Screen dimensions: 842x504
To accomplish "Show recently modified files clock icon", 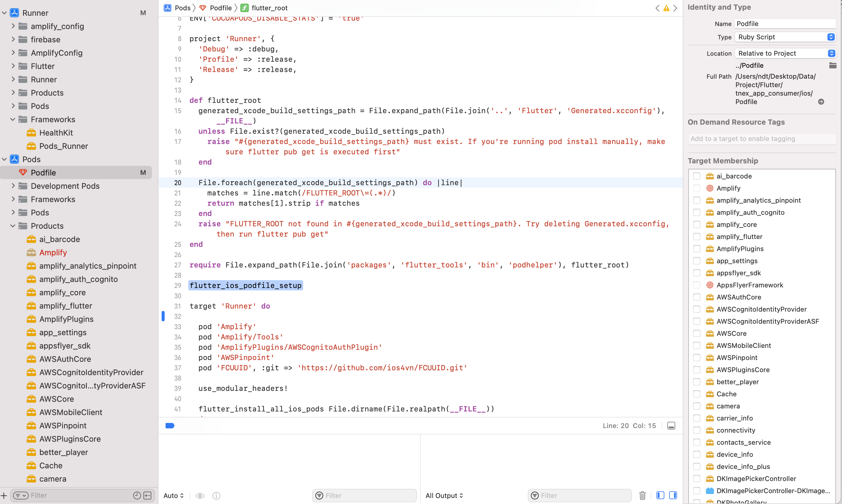I will coord(137,496).
